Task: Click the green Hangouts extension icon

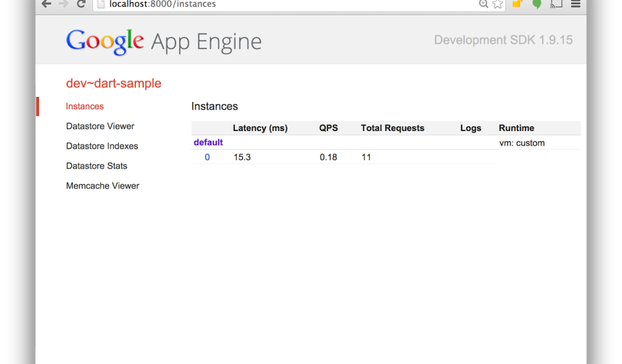Action: click(536, 4)
